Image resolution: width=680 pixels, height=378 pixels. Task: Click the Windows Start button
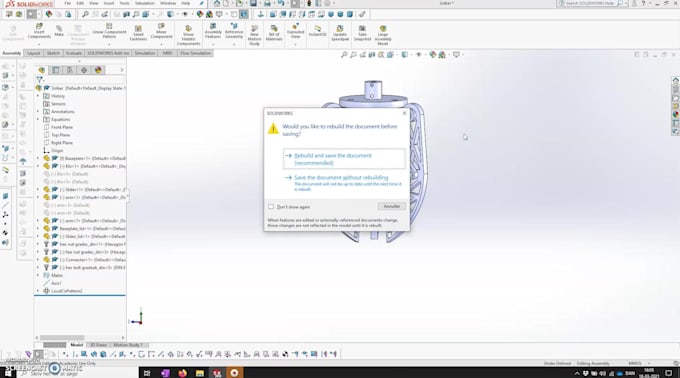pos(8,373)
